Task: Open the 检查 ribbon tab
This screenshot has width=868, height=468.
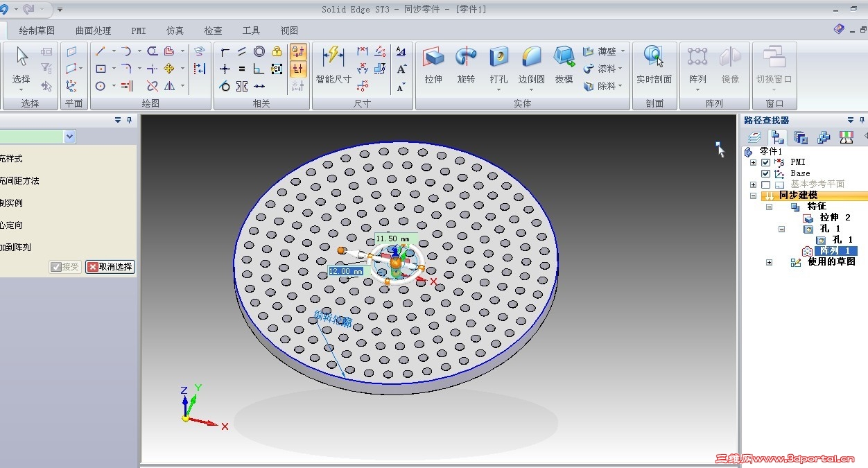Action: tap(213, 31)
